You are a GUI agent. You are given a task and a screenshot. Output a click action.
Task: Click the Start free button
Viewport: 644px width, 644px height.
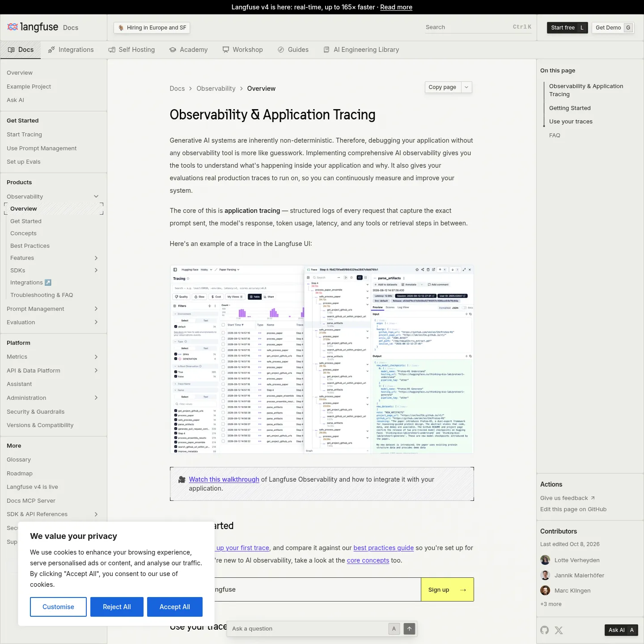coord(568,28)
